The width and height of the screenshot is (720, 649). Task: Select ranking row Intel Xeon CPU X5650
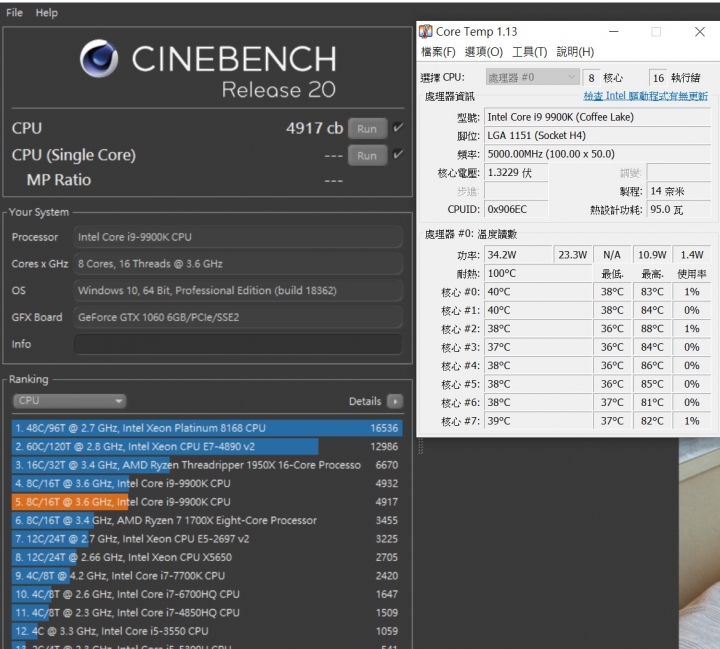207,557
